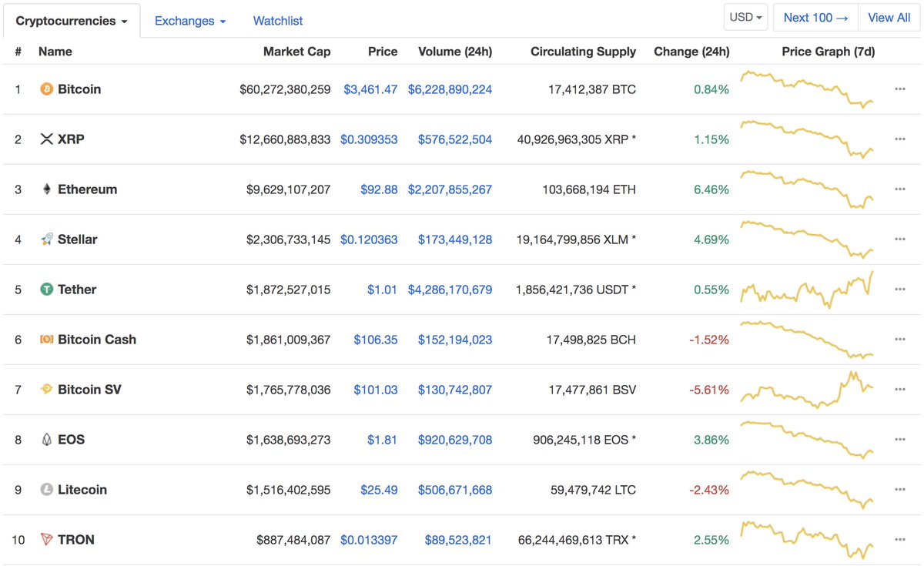The image size is (924, 566).
Task: Click the Tether logo icon
Action: 46,290
